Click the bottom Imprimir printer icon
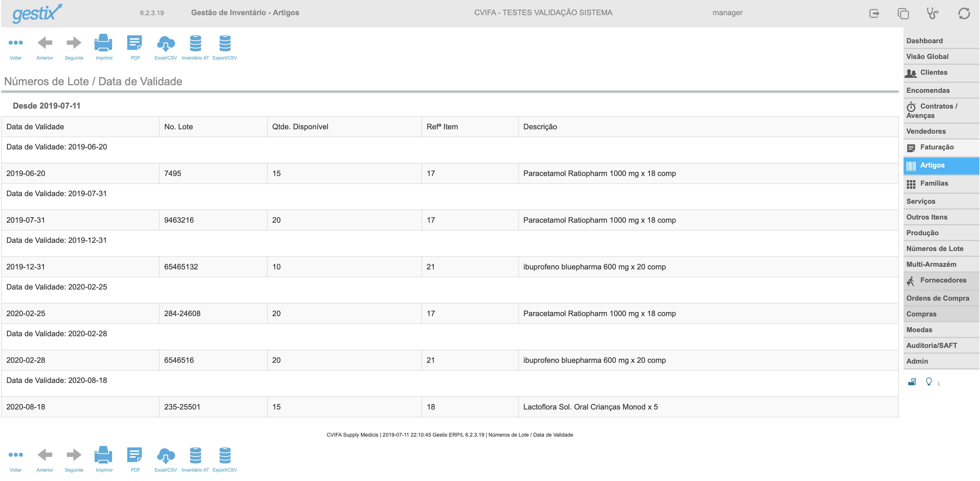The image size is (980, 481). tap(104, 455)
